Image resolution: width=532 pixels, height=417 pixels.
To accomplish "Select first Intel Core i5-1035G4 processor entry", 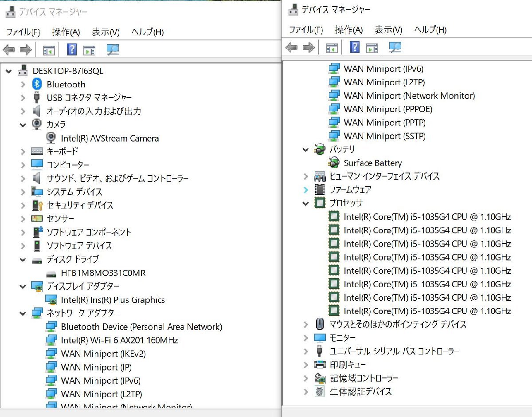I will pos(427,217).
